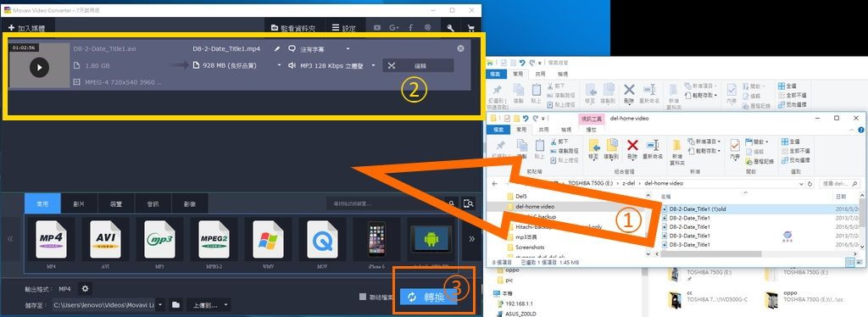
Task: Open the 檔案 tab in del-home video window
Action: pyautogui.click(x=498, y=130)
